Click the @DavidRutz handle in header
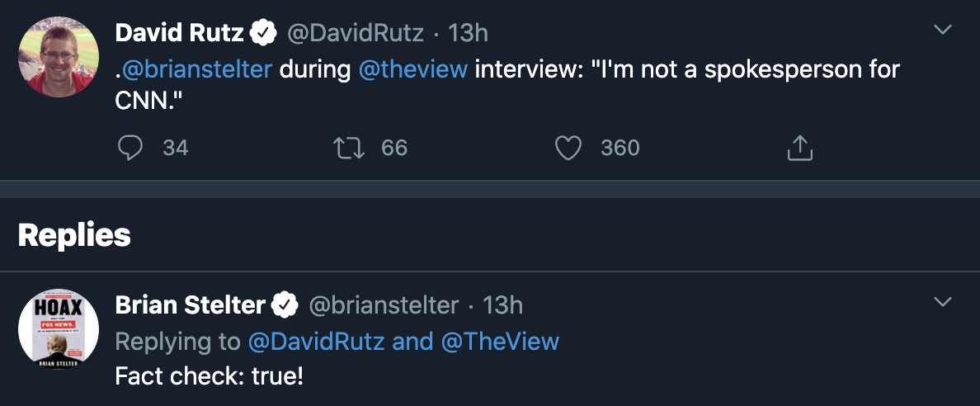 tap(355, 33)
